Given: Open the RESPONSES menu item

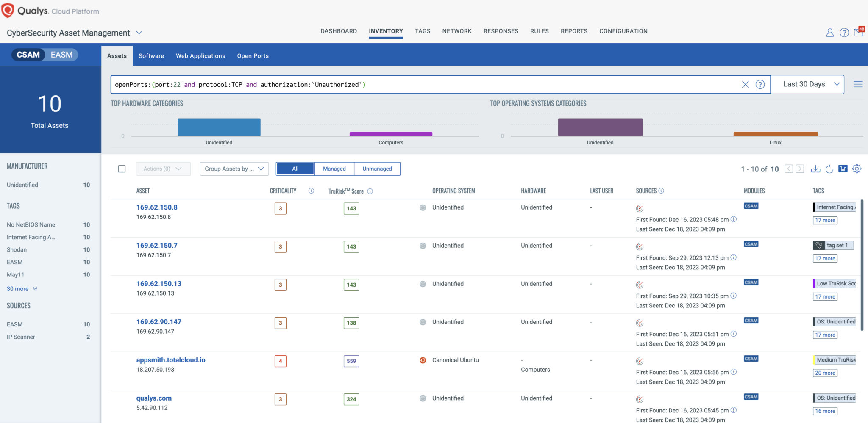Looking at the screenshot, I should pyautogui.click(x=501, y=31).
